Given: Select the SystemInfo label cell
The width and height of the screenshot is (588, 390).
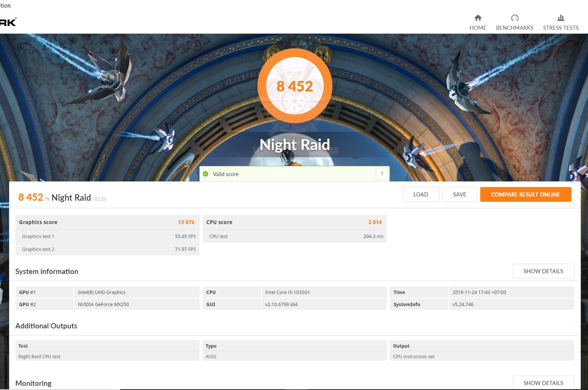Looking at the screenshot, I should click(x=419, y=304).
